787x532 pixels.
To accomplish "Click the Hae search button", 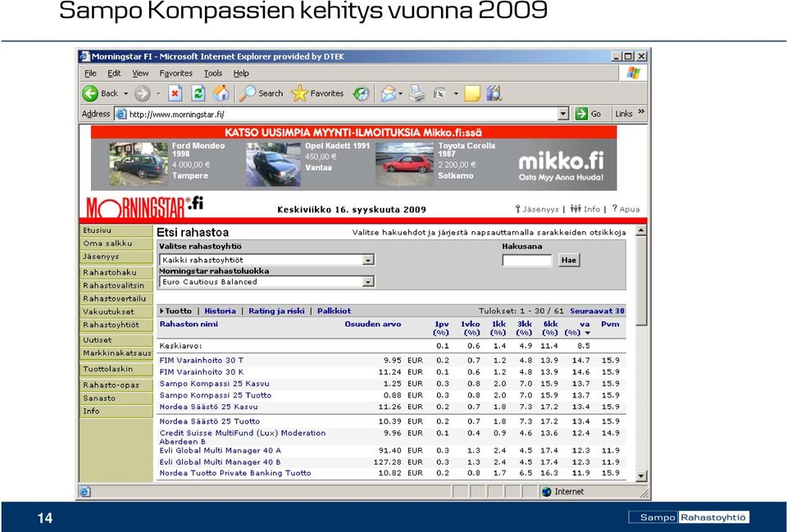I will pyautogui.click(x=569, y=260).
